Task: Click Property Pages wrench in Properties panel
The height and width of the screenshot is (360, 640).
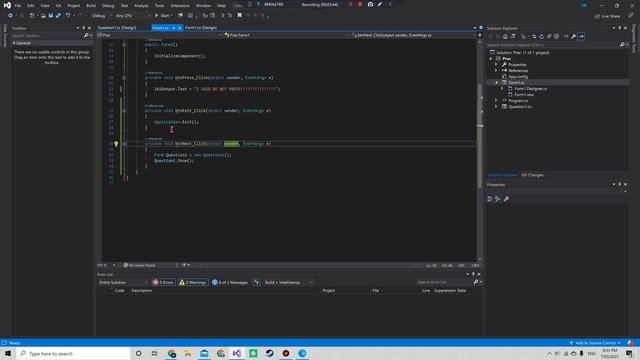Action: [x=506, y=199]
